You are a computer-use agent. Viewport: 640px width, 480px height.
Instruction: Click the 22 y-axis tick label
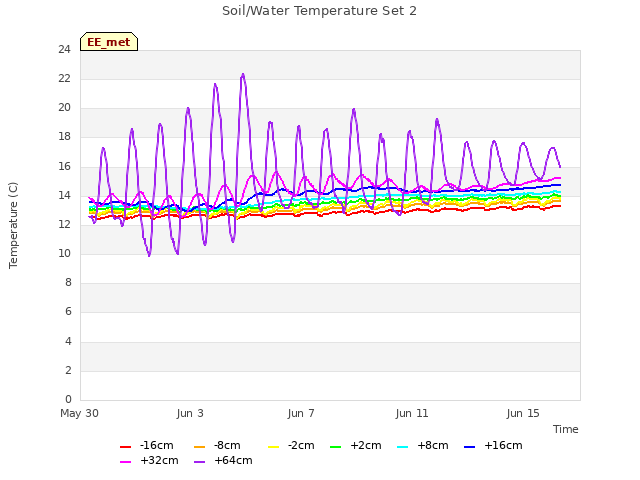point(64,79)
